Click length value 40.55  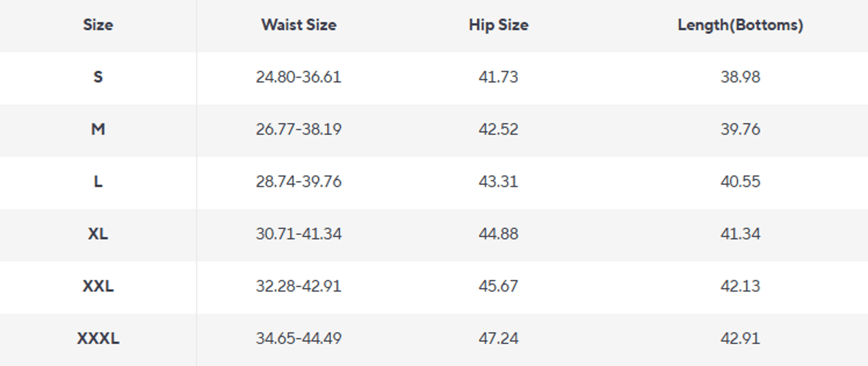(x=740, y=182)
